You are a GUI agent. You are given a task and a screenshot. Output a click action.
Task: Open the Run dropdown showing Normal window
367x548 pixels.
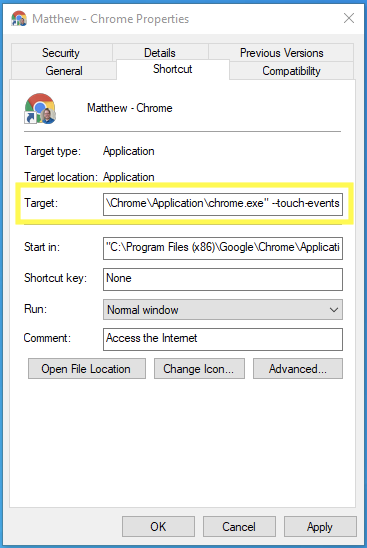[x=223, y=309]
